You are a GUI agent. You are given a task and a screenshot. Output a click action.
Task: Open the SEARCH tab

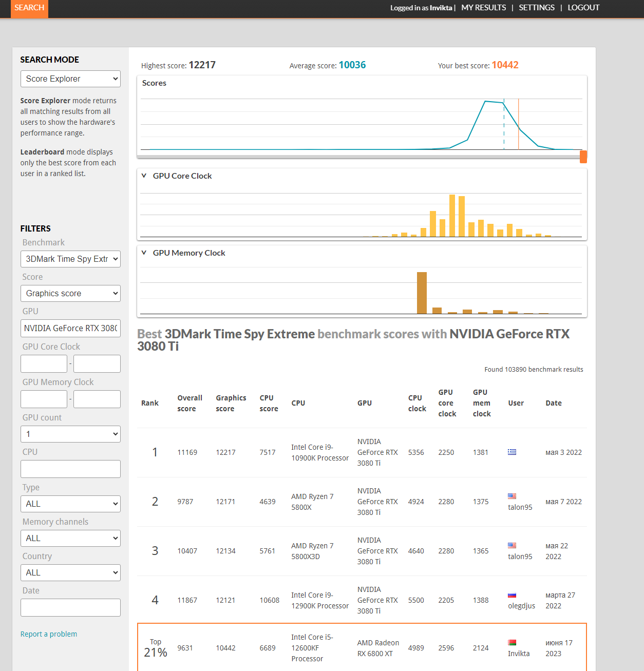click(29, 8)
